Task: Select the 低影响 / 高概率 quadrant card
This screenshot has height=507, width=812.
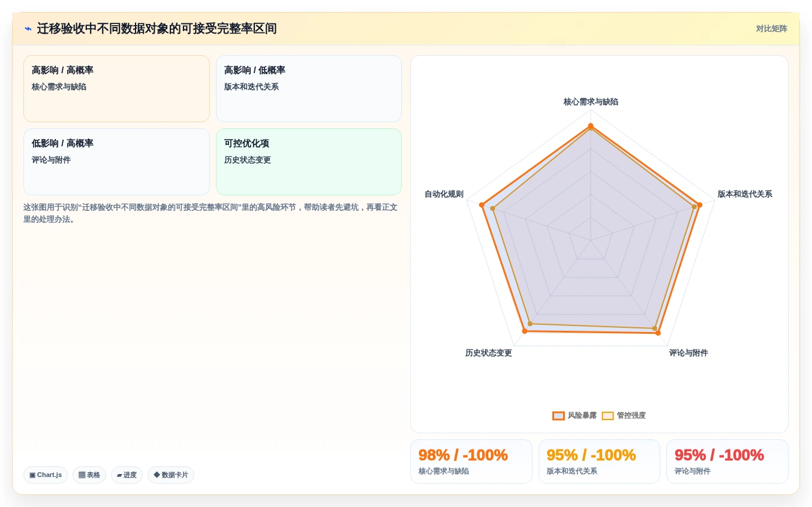Action: (116, 162)
